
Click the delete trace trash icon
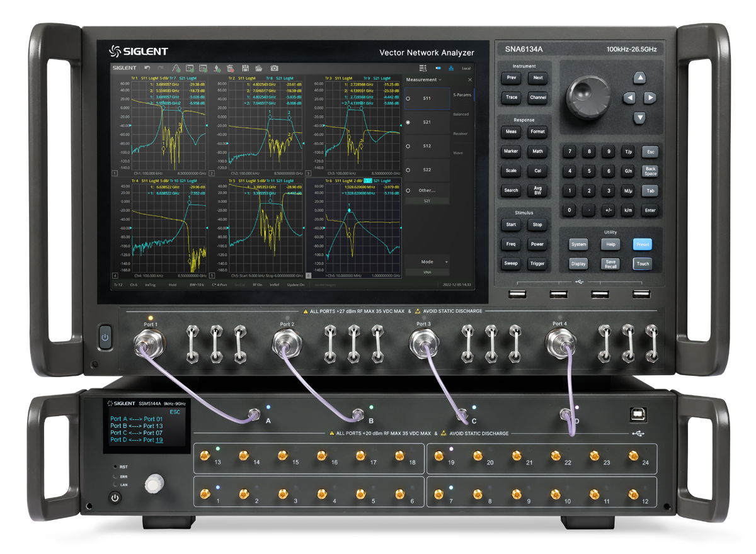(x=231, y=68)
